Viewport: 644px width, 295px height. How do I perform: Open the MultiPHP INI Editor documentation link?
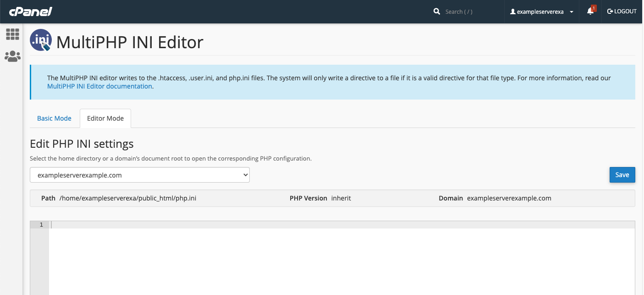click(99, 86)
